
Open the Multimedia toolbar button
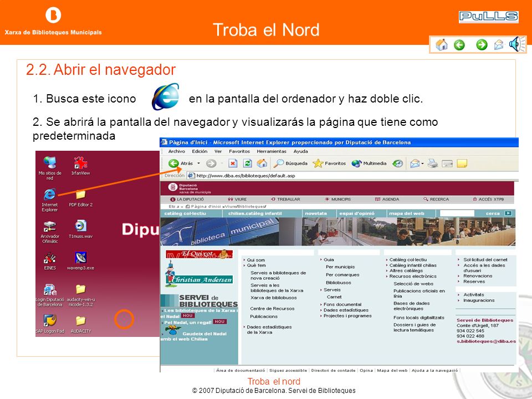click(x=369, y=163)
